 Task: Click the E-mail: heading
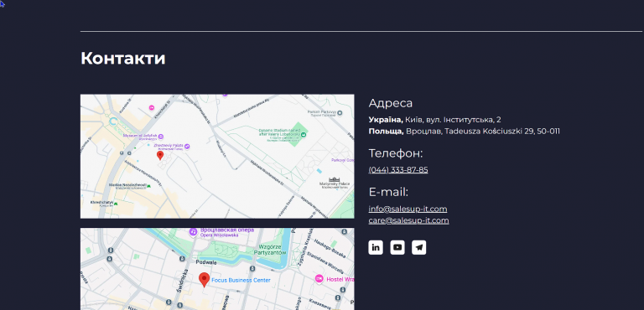(388, 192)
